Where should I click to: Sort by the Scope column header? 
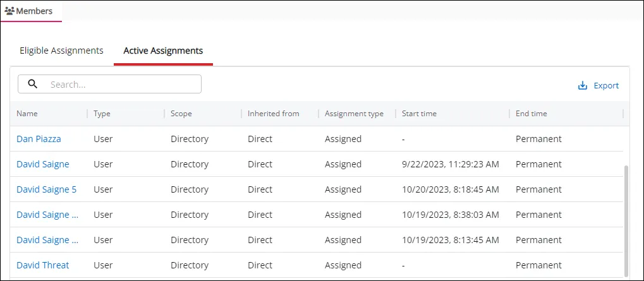pos(181,114)
